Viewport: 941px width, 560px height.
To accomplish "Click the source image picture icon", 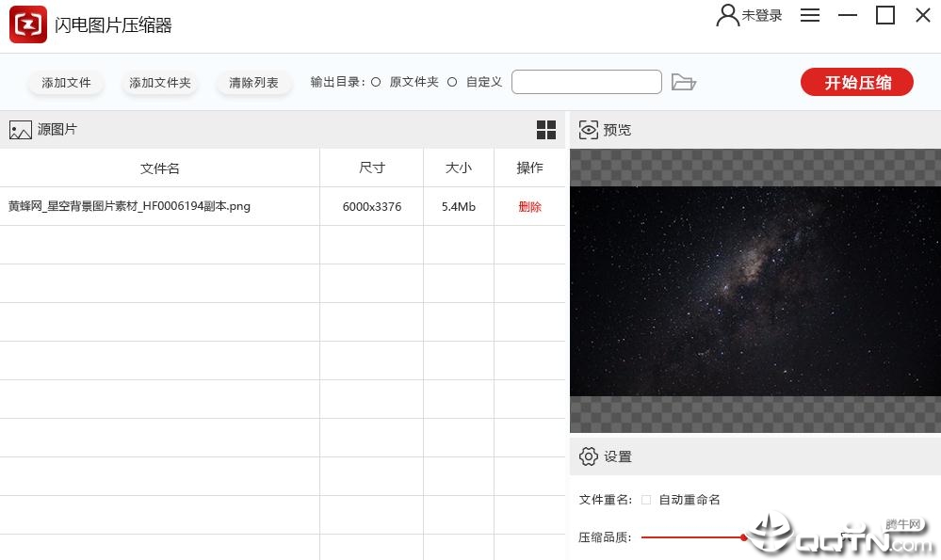I will click(21, 130).
